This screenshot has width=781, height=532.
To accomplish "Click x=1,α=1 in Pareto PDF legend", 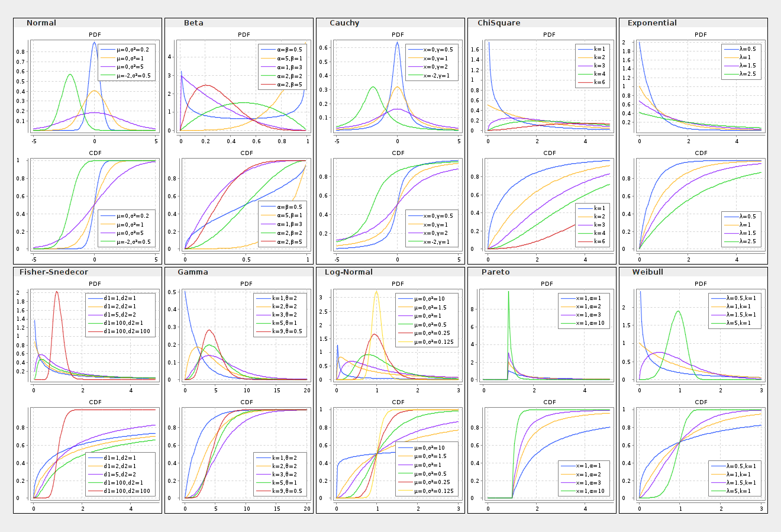I will coord(589,298).
